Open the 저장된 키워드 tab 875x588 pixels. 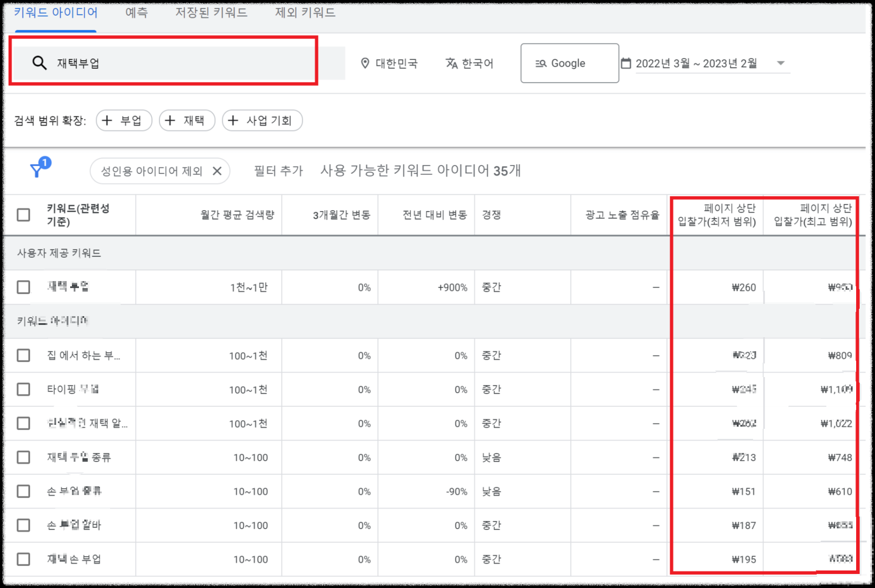pyautogui.click(x=211, y=13)
